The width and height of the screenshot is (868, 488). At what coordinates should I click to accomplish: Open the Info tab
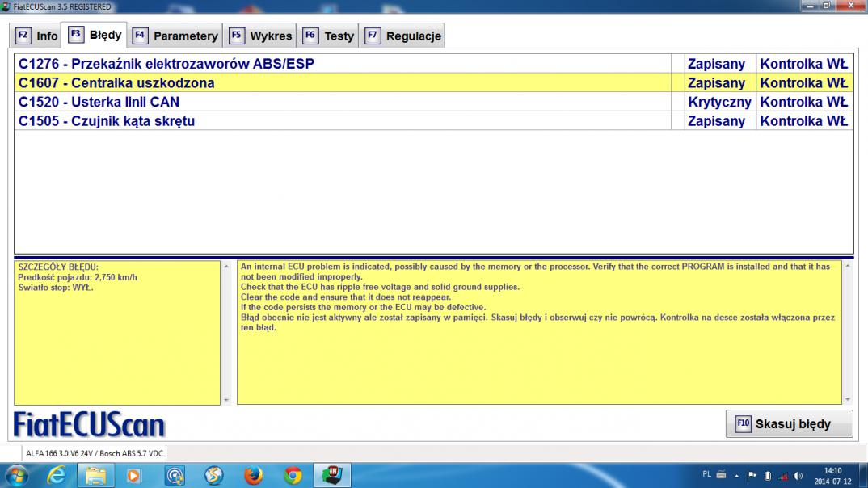click(x=36, y=36)
